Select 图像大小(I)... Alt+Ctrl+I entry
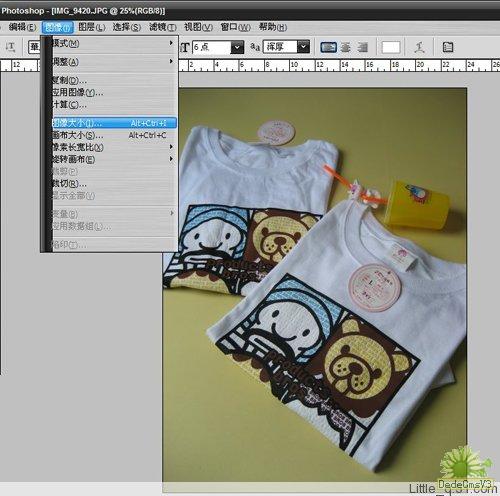The width and height of the screenshot is (500, 496). pos(114,123)
